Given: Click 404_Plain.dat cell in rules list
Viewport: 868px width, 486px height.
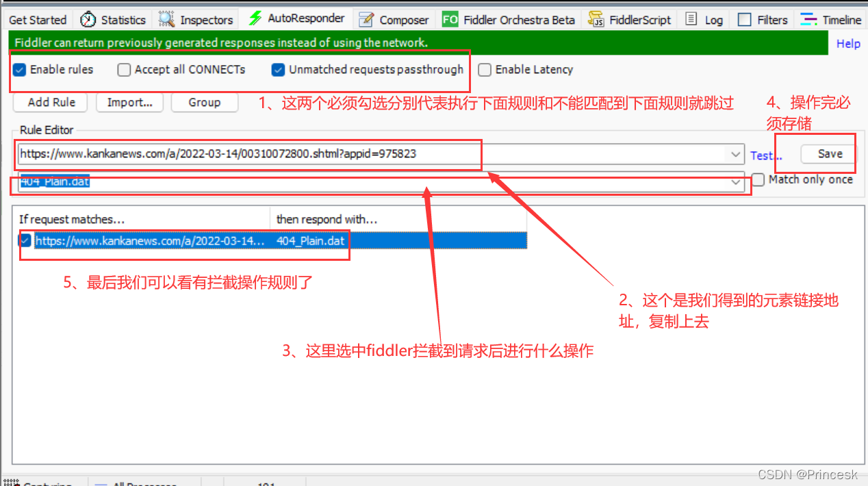Looking at the screenshot, I should click(x=311, y=240).
